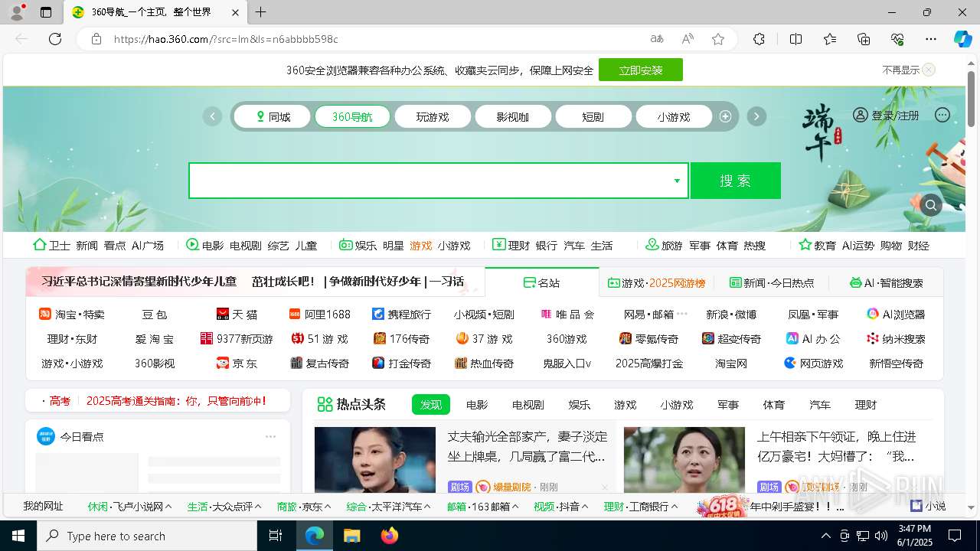This screenshot has height=551, width=980.
Task: Open the 淘宝·特卖 site link
Action: (x=72, y=314)
